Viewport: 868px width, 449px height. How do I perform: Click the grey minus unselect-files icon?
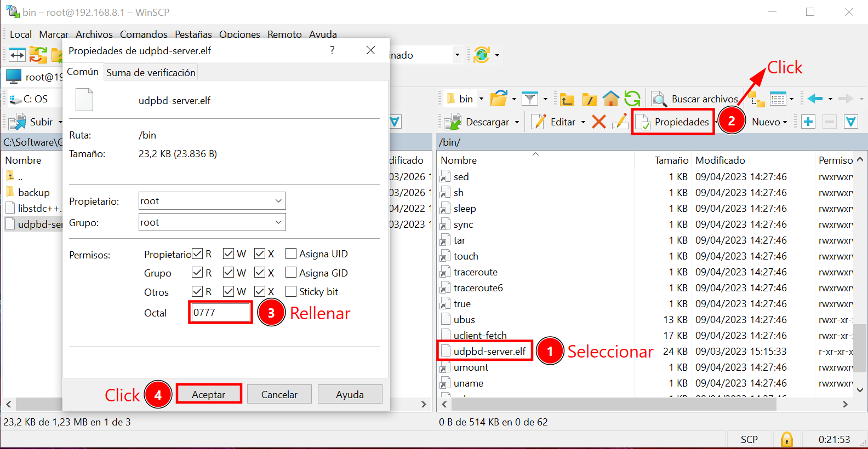pos(830,122)
